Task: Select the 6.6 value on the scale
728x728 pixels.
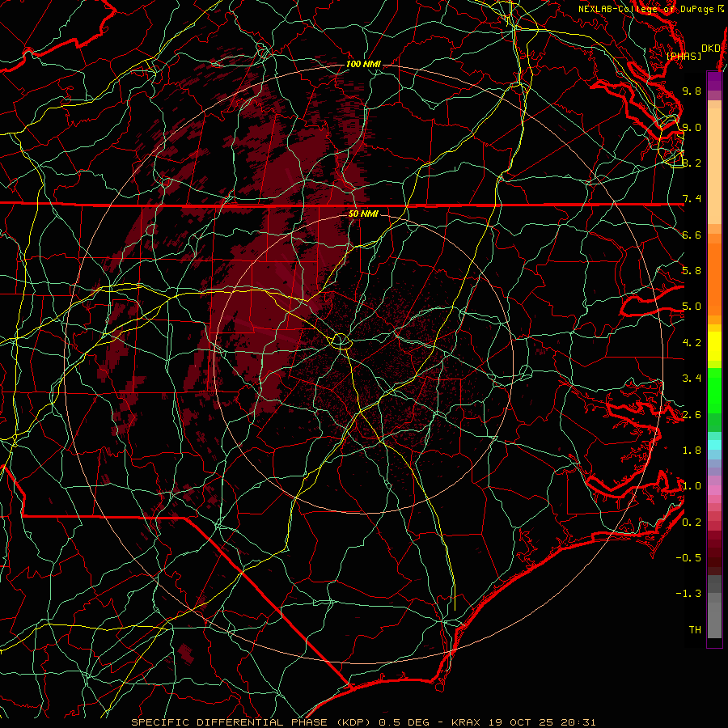Action: pos(692,235)
